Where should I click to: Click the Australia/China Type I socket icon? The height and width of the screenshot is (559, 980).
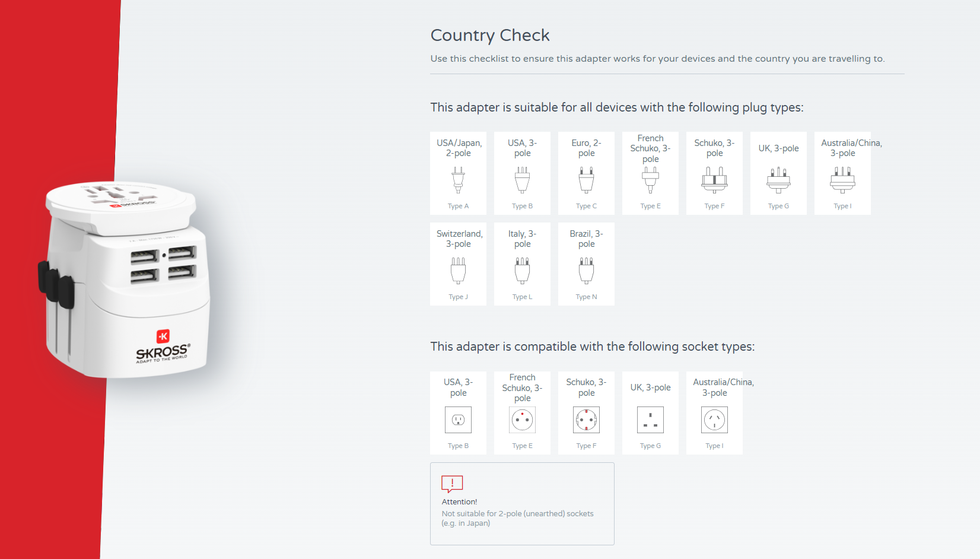pyautogui.click(x=714, y=420)
